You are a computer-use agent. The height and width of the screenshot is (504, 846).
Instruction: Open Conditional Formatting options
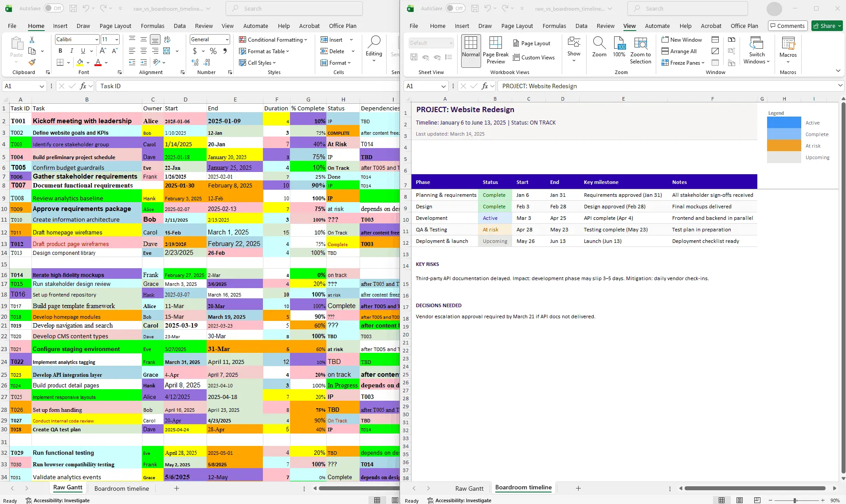click(273, 39)
